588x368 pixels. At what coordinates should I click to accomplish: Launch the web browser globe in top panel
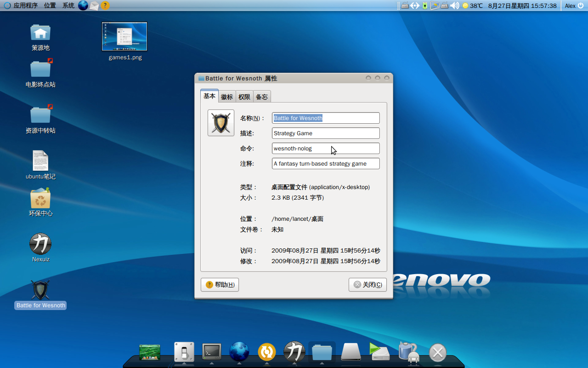click(x=83, y=6)
